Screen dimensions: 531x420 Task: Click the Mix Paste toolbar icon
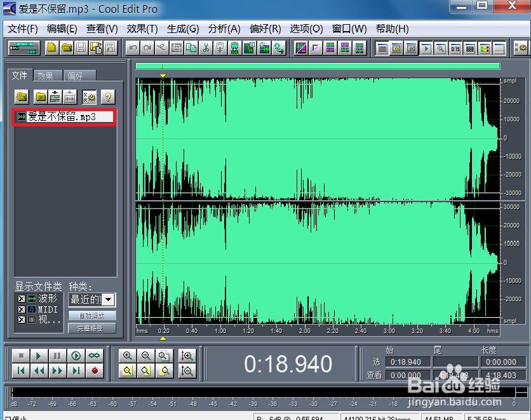(234, 48)
